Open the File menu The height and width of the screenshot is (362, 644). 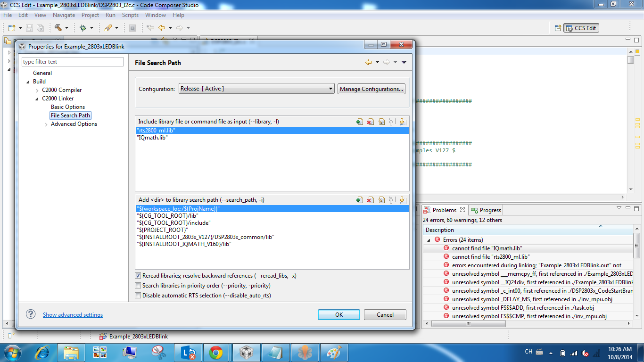tap(8, 15)
